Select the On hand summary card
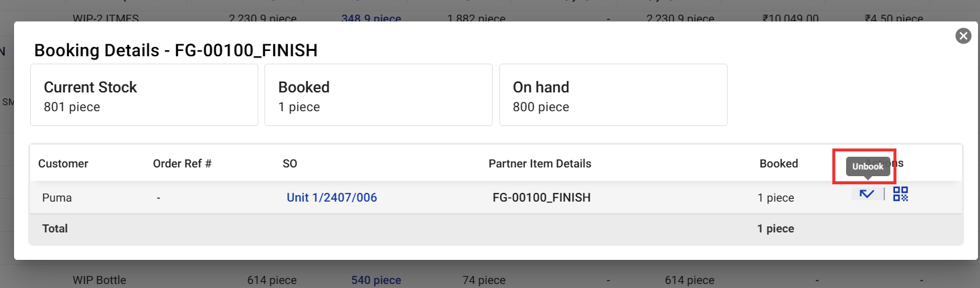 click(613, 94)
